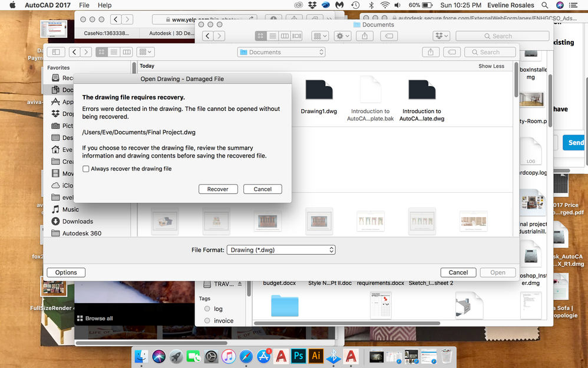Switch Open dialog to list view
This screenshot has height=368, width=588.
click(x=114, y=52)
